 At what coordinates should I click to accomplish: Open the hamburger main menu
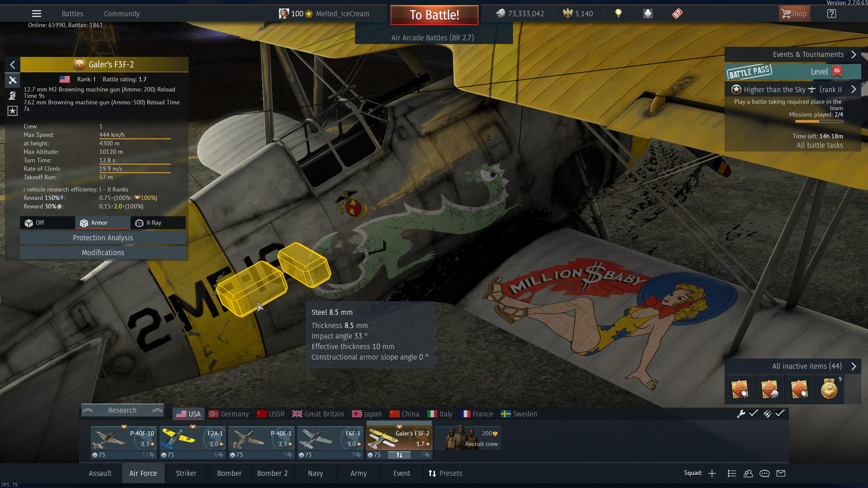[x=36, y=14]
